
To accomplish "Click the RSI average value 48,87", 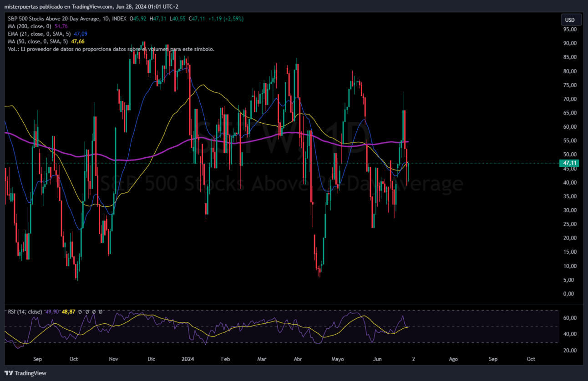I will (68, 312).
